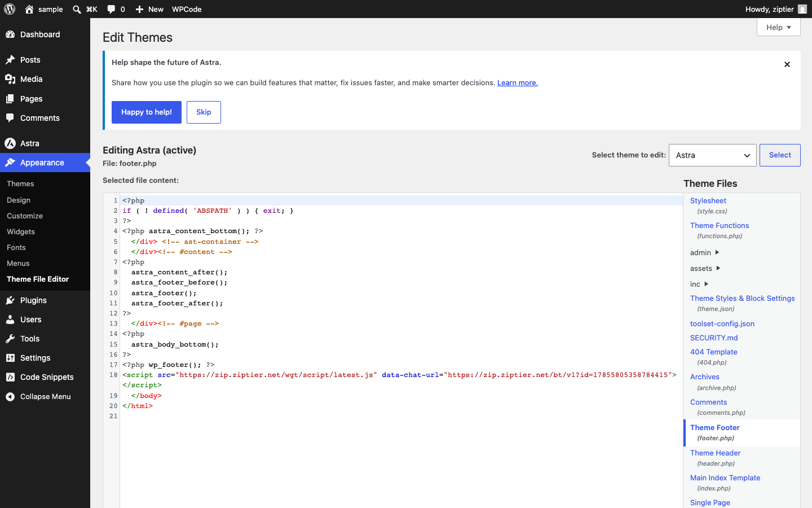Dismiss the Astra notice with X
812x508 pixels.
(x=787, y=64)
